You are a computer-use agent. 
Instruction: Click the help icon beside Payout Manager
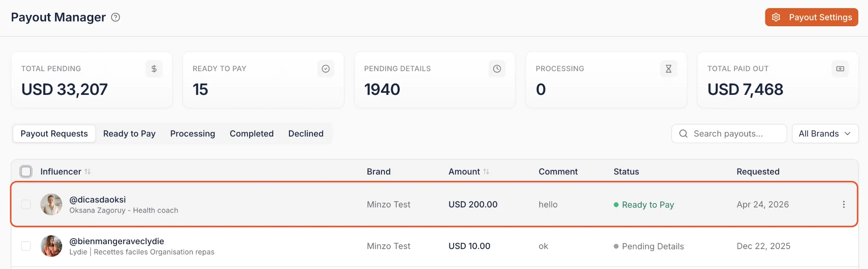tap(115, 17)
